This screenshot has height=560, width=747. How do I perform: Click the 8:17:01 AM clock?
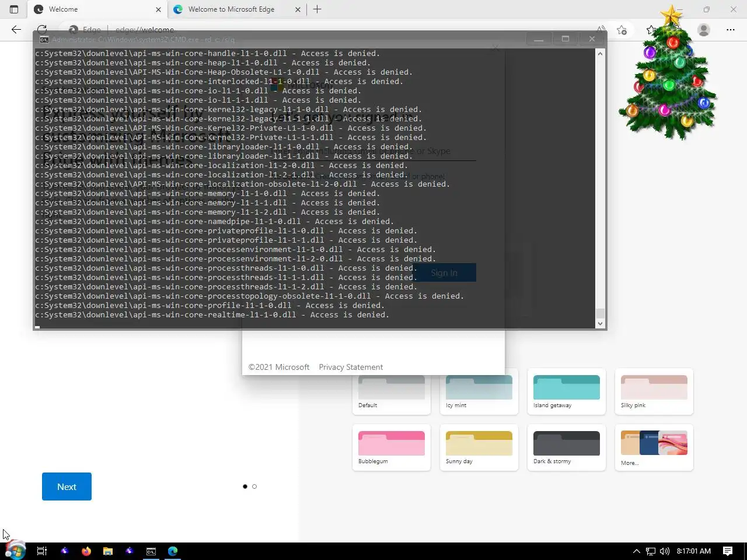tap(694, 551)
